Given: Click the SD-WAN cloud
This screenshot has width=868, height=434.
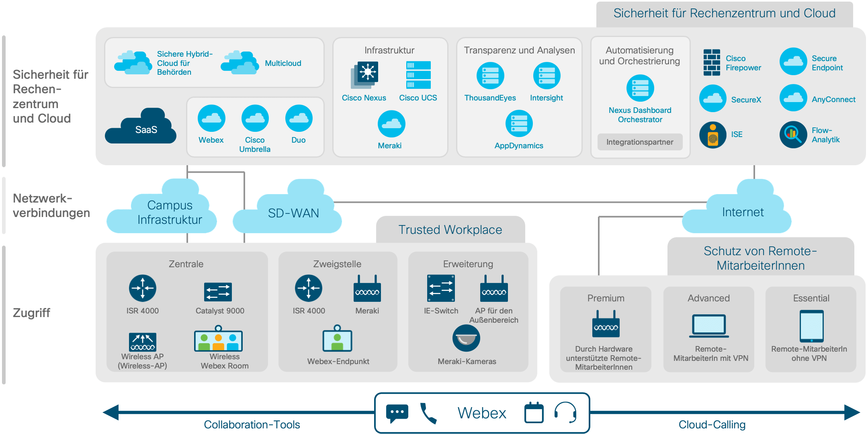Looking at the screenshot, I should [287, 206].
